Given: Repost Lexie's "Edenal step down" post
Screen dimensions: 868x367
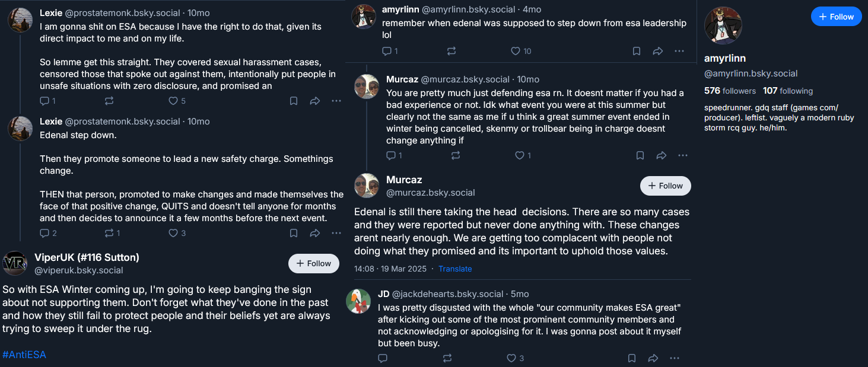Looking at the screenshot, I should tap(112, 233).
